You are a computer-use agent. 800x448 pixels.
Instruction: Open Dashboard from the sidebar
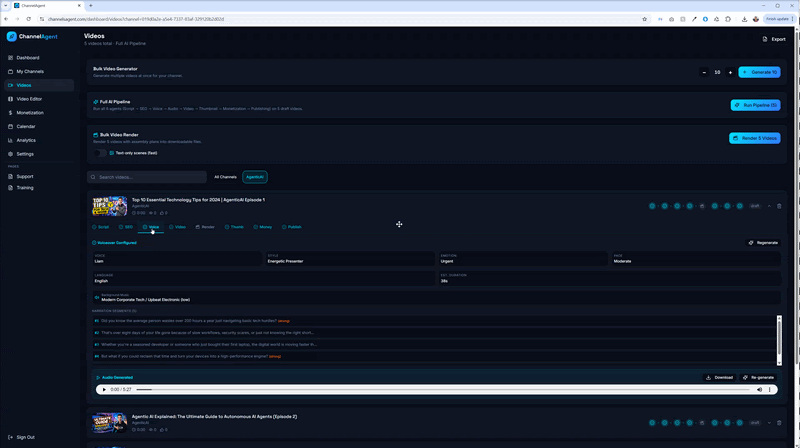tap(27, 58)
